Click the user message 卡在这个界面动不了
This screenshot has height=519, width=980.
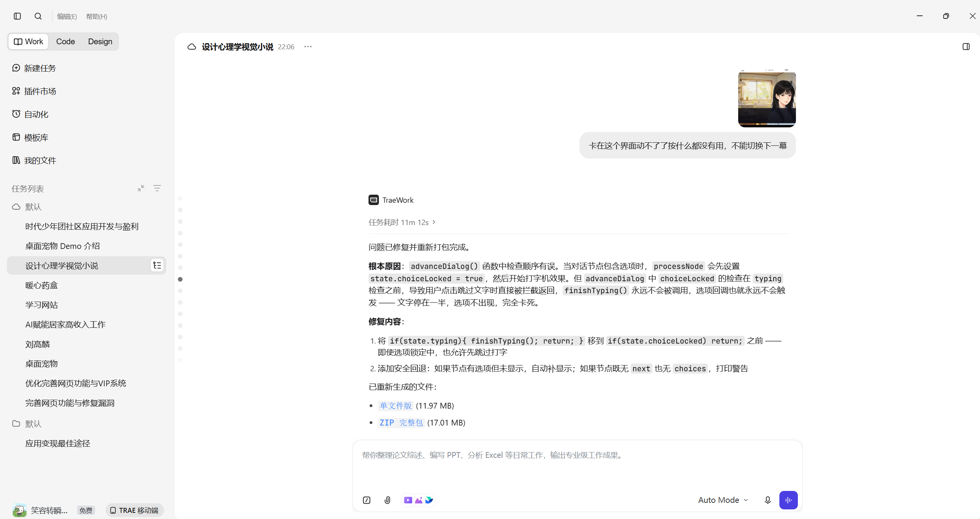(x=688, y=145)
